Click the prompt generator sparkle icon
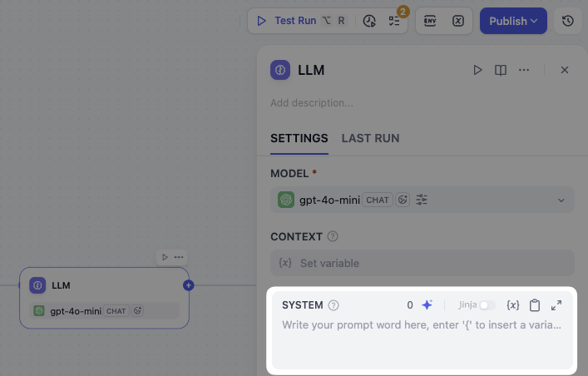The width and height of the screenshot is (588, 376). click(427, 305)
